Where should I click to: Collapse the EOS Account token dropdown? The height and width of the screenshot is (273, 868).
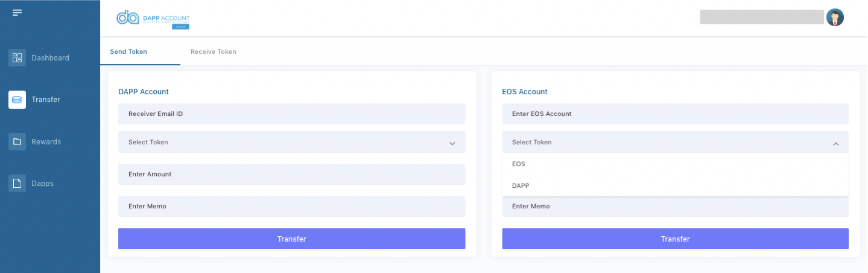click(x=835, y=143)
